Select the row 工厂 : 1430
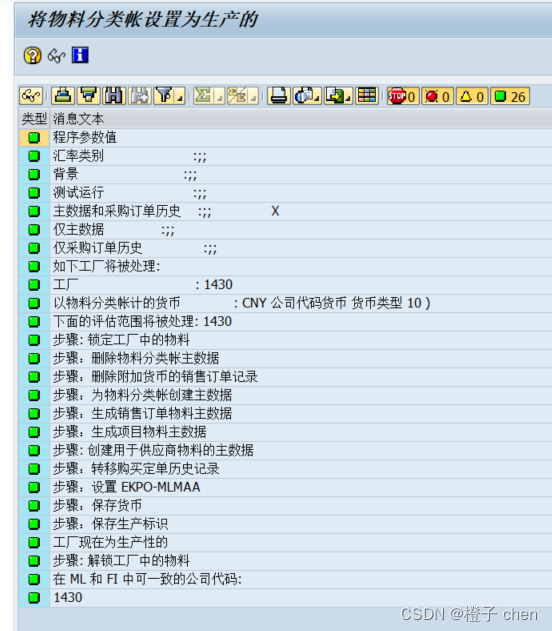The height and width of the screenshot is (631, 552). (x=285, y=285)
